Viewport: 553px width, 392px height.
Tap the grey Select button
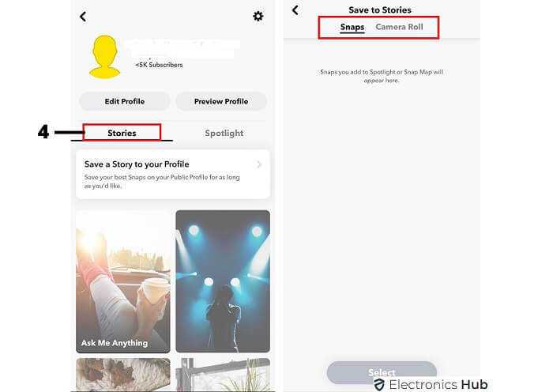[382, 372]
